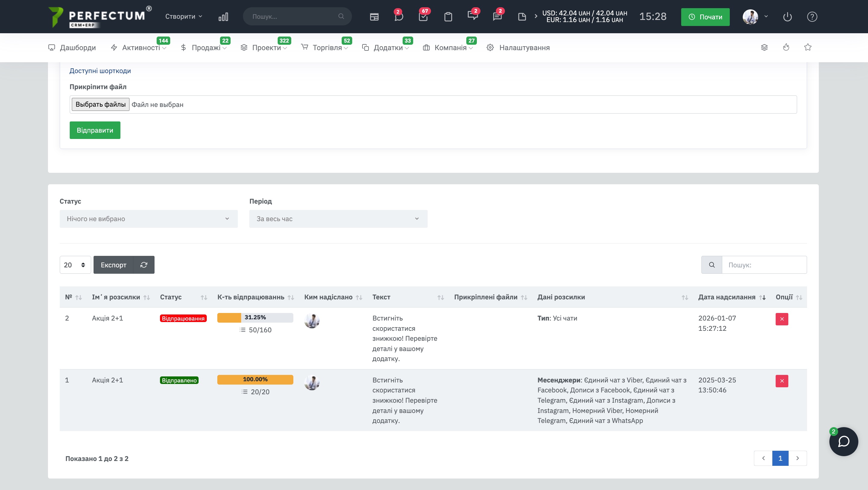Open tasks icon with 67 badge
Viewport: 868px width, 490px height.
[x=423, y=17]
